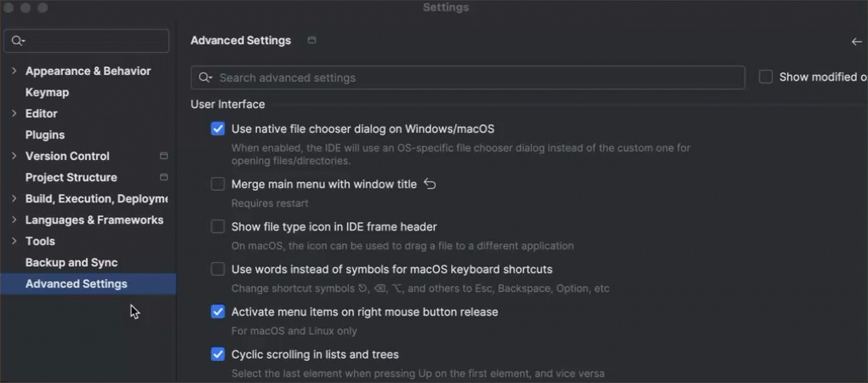Click the project-level icon next to Project Structure

[163, 178]
